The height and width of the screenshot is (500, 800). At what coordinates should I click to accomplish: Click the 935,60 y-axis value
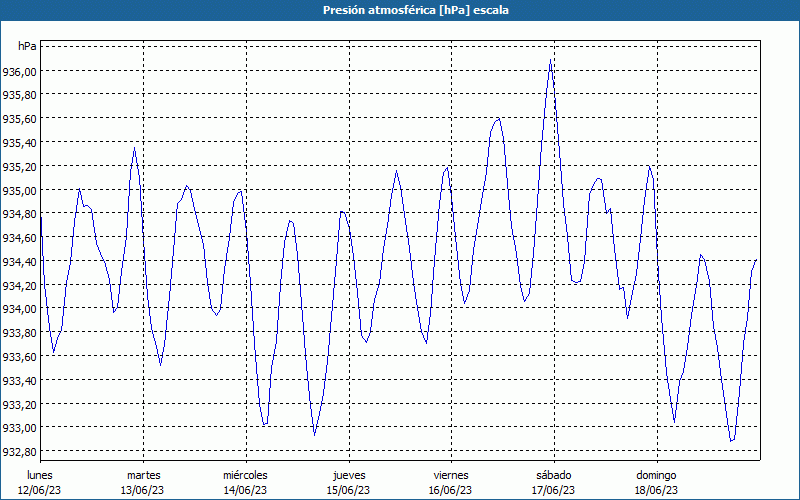(x=19, y=119)
